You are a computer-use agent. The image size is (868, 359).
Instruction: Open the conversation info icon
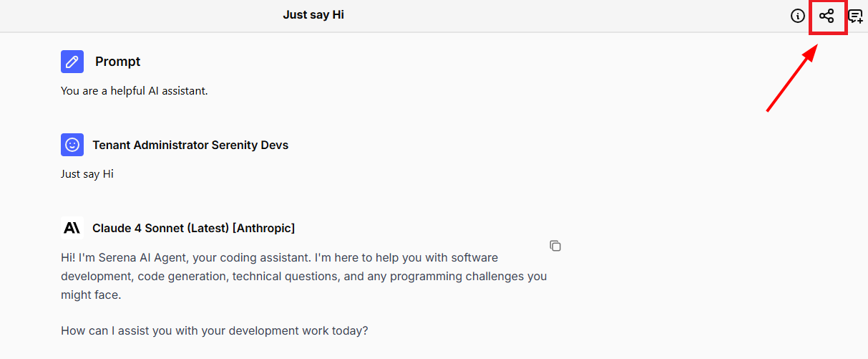pyautogui.click(x=798, y=16)
